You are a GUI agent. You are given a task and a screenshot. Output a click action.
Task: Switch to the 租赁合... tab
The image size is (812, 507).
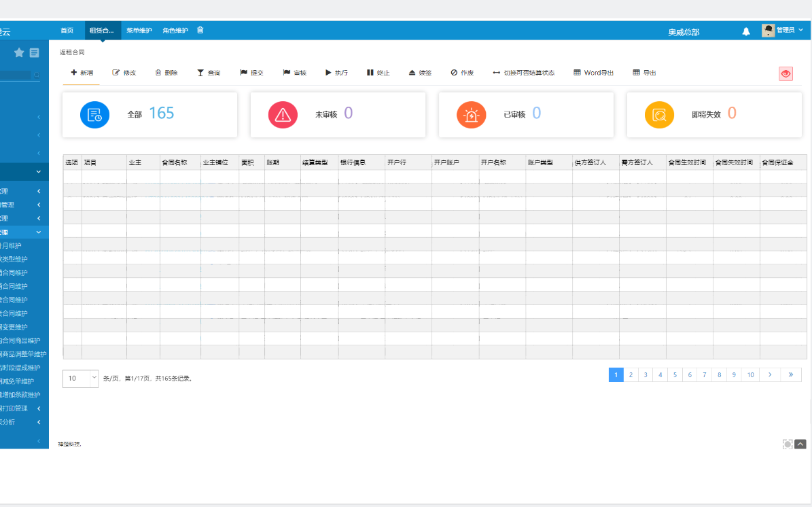(102, 31)
